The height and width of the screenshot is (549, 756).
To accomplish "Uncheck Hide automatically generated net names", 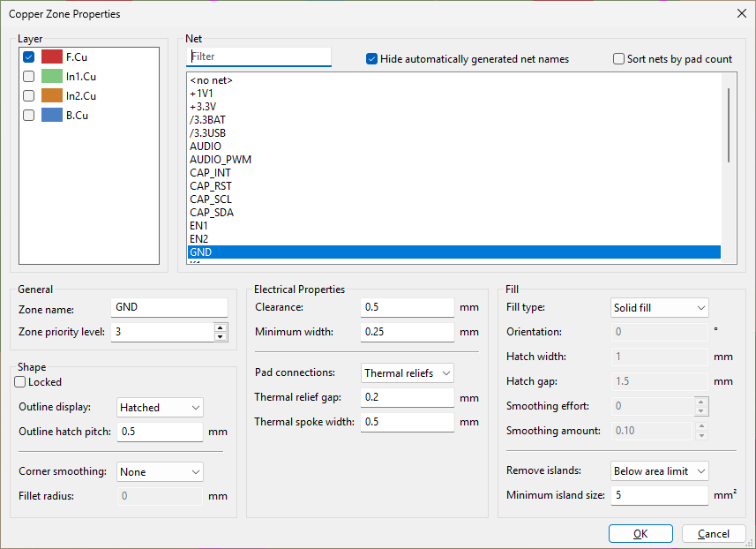I will point(372,59).
